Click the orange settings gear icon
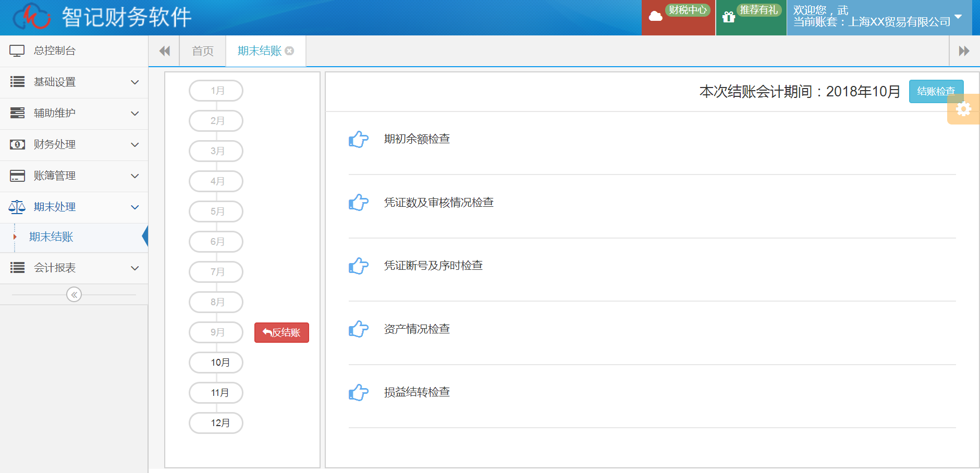 coord(963,109)
